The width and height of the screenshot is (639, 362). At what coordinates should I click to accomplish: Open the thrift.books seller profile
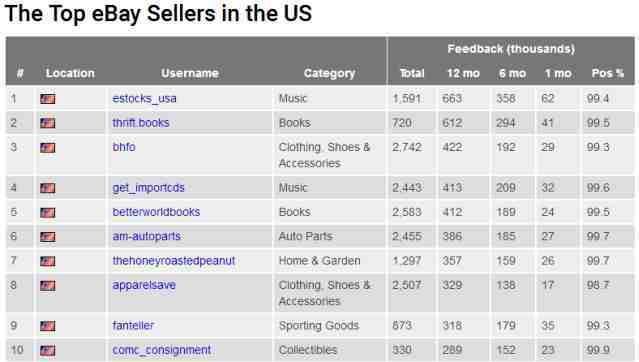pos(141,123)
